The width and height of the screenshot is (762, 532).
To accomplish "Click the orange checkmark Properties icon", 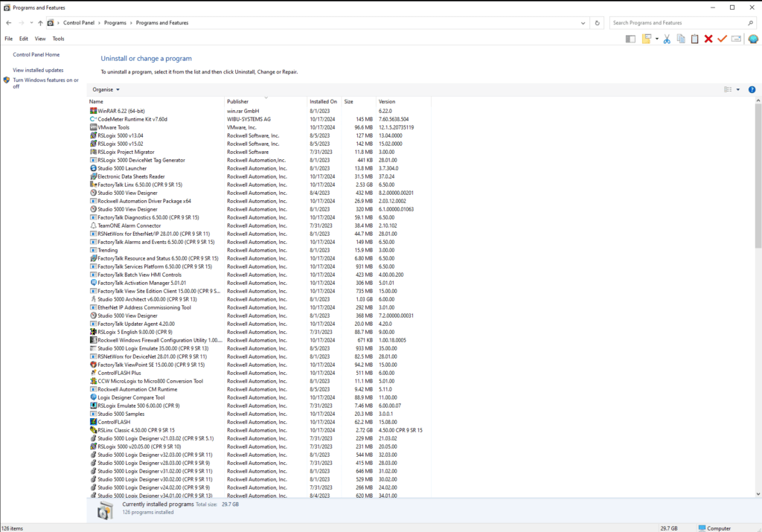I will pyautogui.click(x=722, y=39).
